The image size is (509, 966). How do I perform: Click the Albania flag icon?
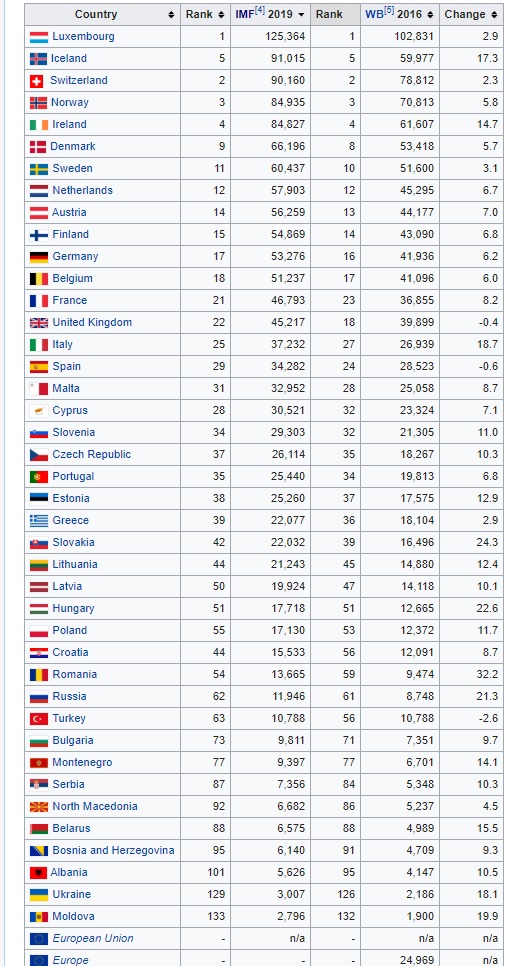[38, 873]
